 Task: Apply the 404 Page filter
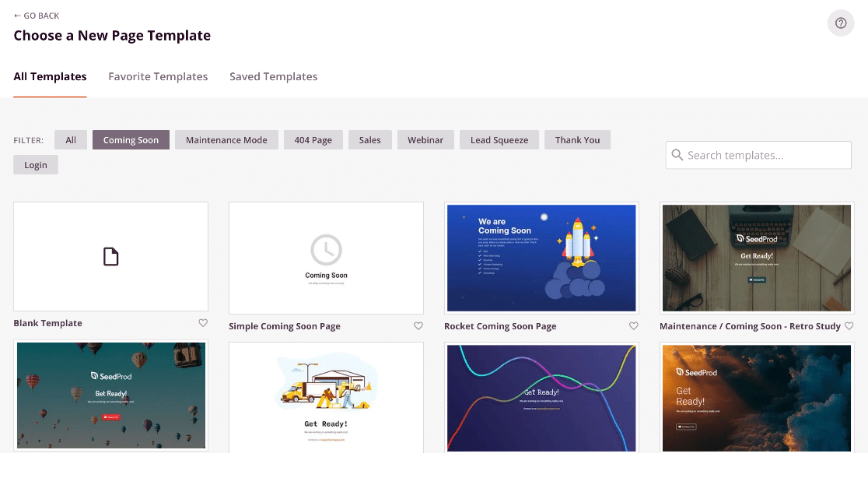tap(313, 139)
